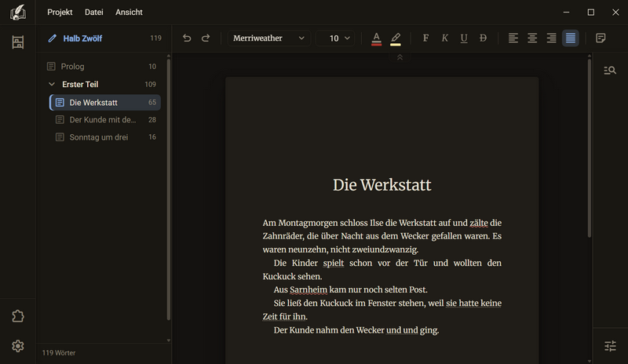The width and height of the screenshot is (628, 364).
Task: Open the project tree view icon
Action: [x=17, y=42]
